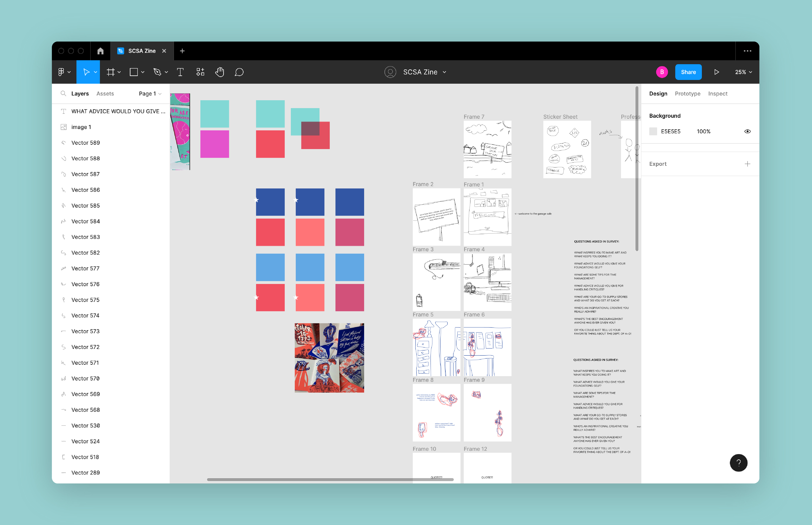Select the Text tool

click(x=180, y=72)
